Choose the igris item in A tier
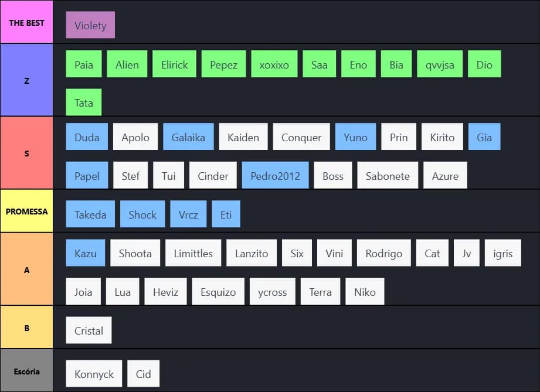The height and width of the screenshot is (392, 540). tap(502, 253)
